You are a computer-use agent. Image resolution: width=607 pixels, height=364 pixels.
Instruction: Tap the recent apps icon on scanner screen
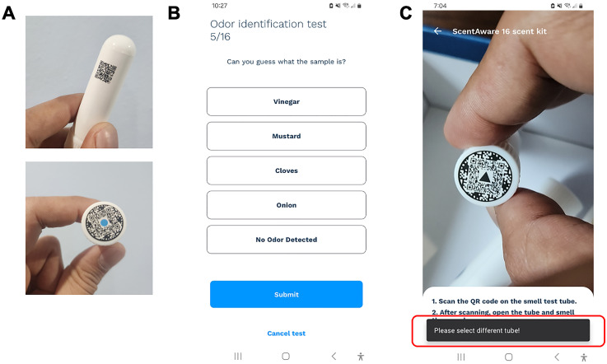461,357
